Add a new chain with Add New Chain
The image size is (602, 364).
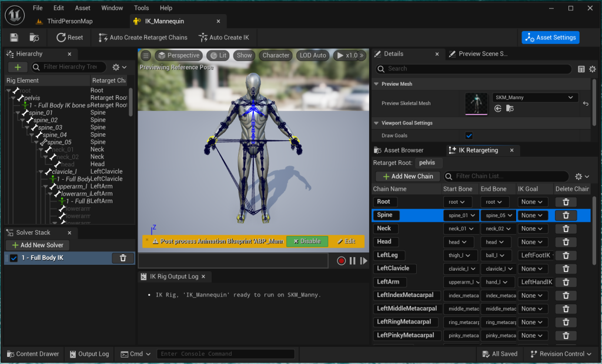408,177
